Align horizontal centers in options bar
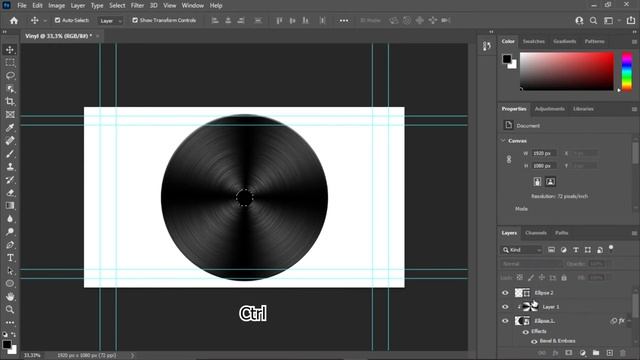Screen dimensions: 640x360 click(x=228, y=20)
